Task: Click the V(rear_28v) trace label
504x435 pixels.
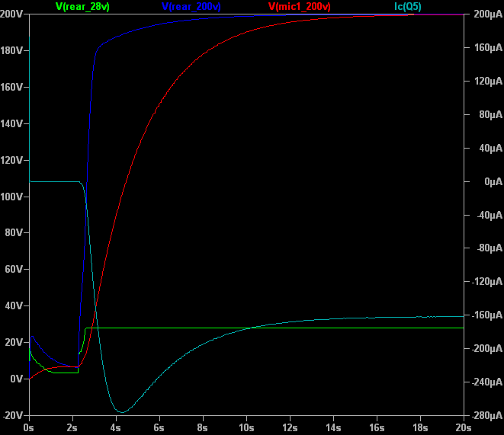Action: pos(82,7)
